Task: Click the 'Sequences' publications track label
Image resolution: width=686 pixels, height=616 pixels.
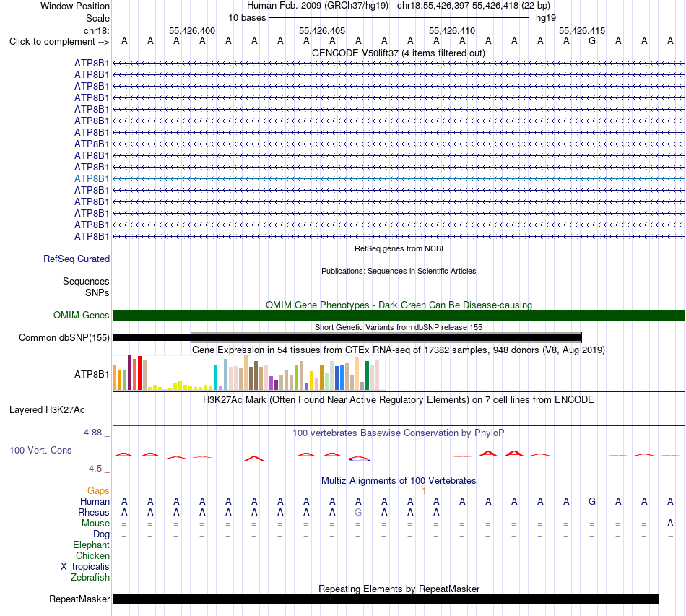Action: [x=86, y=282]
